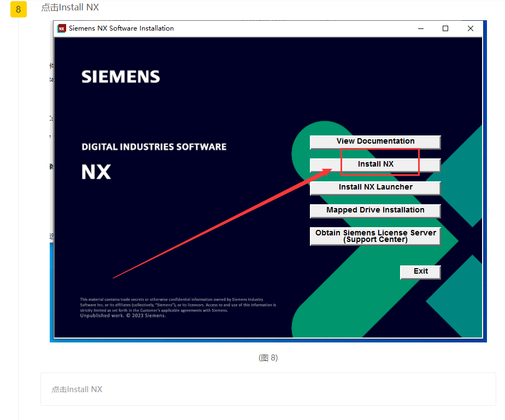Open Obtain Siemens License Server option
Screen dimensions: 505x420
(375, 236)
